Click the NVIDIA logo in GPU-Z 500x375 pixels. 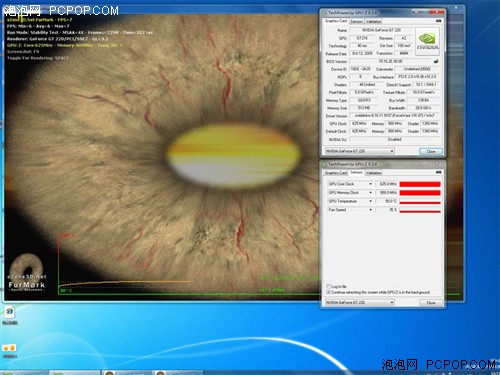428,41
